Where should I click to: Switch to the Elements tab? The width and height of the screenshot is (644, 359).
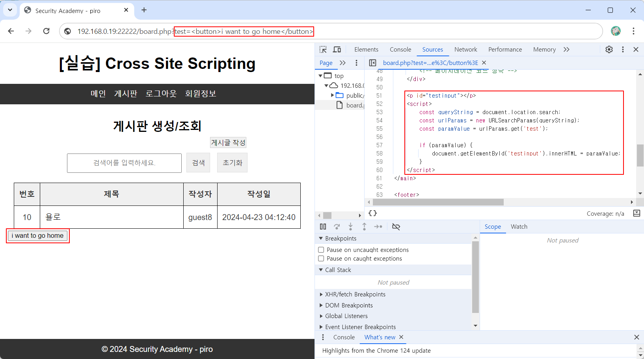366,50
